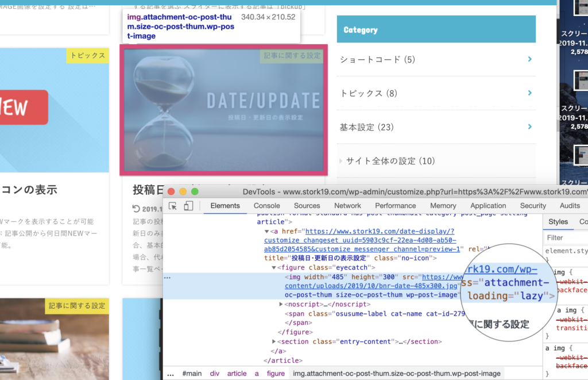Click the arrow next to トピックス (8)
Image resolution: width=588 pixels, height=380 pixels.
[x=529, y=93]
